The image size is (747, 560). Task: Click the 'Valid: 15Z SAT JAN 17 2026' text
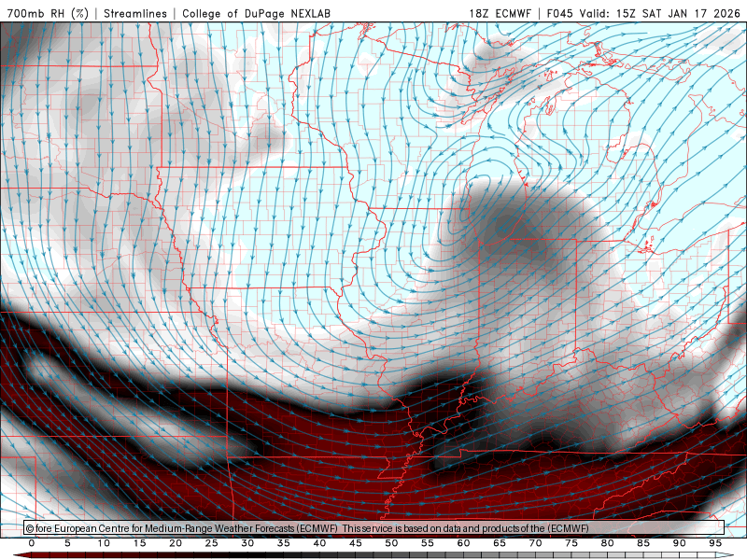click(660, 13)
